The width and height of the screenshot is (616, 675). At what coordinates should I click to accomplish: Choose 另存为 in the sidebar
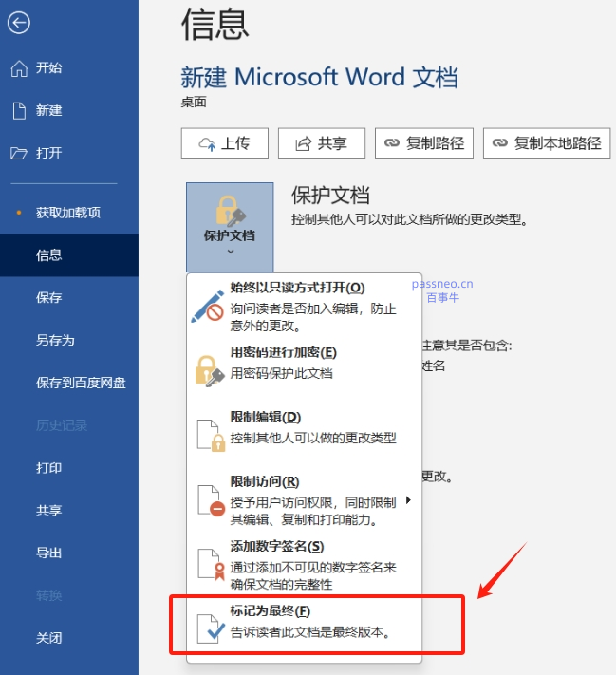(69, 340)
